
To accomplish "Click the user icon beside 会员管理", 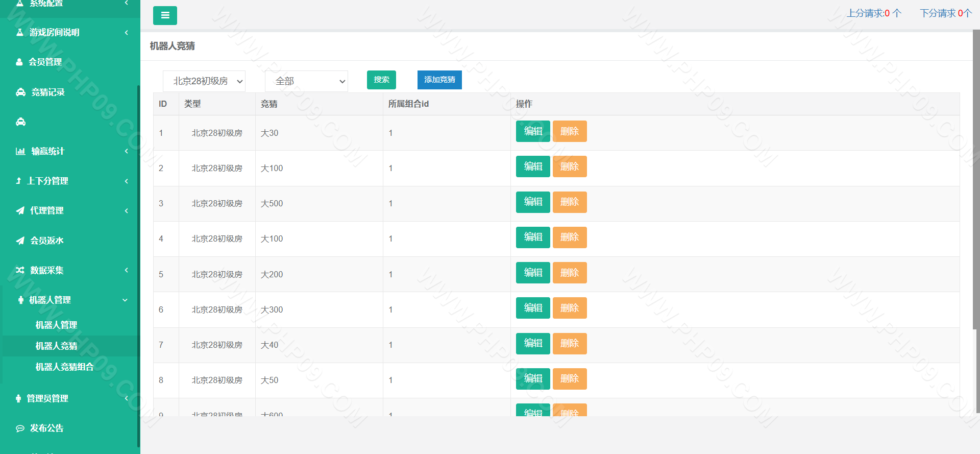I will click(x=19, y=62).
